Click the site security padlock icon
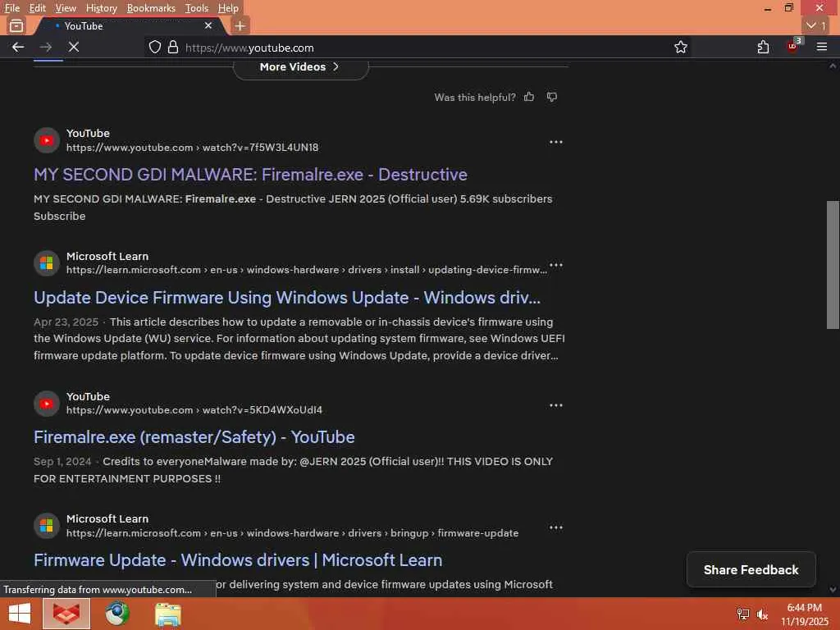 172,47
